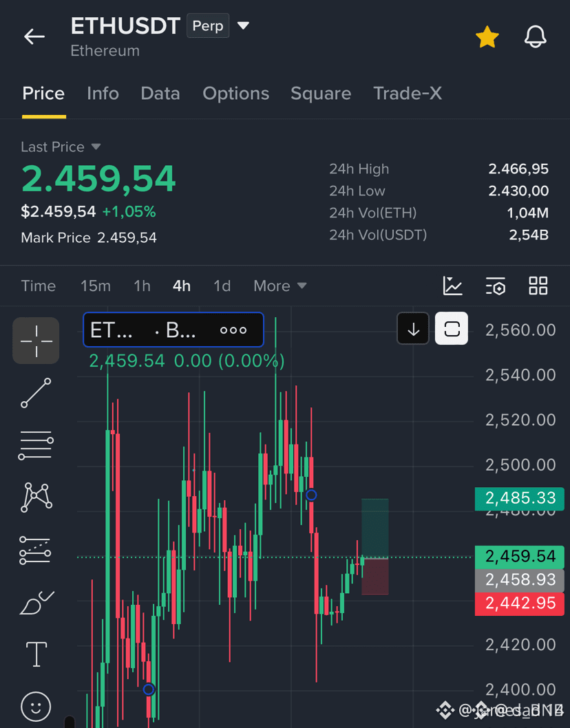Toggle the favorite star for ETHUSDT

487,36
